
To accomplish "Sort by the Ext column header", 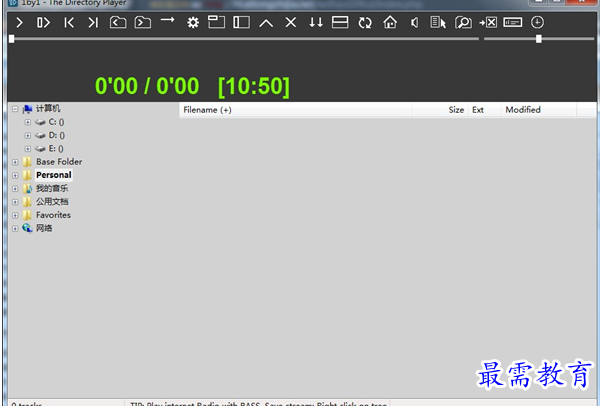I will coord(484,110).
